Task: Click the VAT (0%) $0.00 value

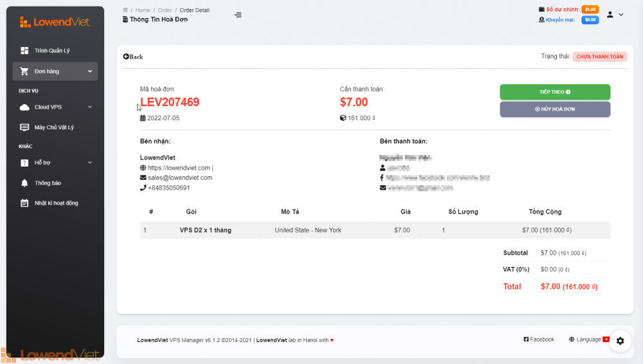Action: [555, 269]
